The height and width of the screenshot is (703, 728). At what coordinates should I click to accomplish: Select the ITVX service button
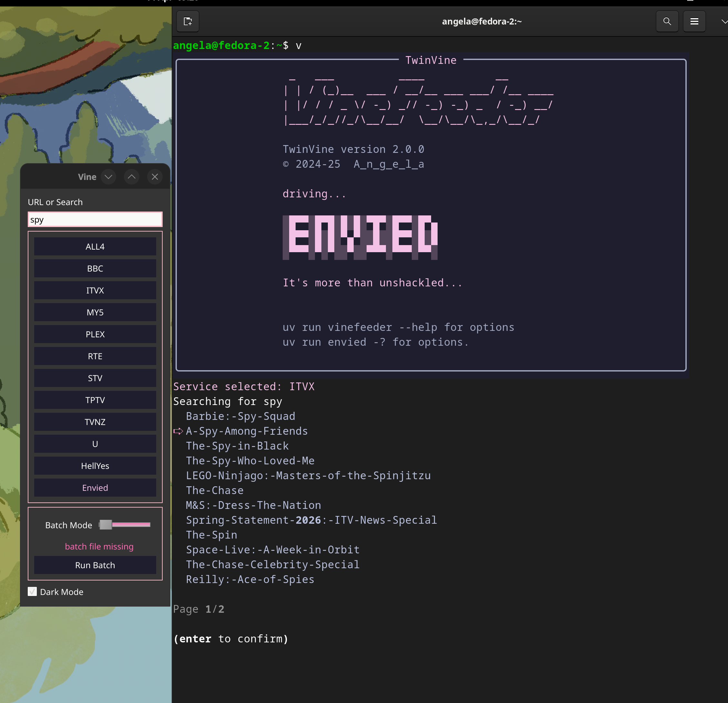[x=95, y=290]
